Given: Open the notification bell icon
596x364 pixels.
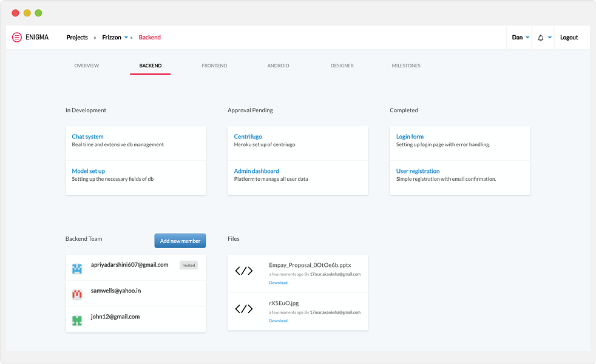Looking at the screenshot, I should click(541, 38).
